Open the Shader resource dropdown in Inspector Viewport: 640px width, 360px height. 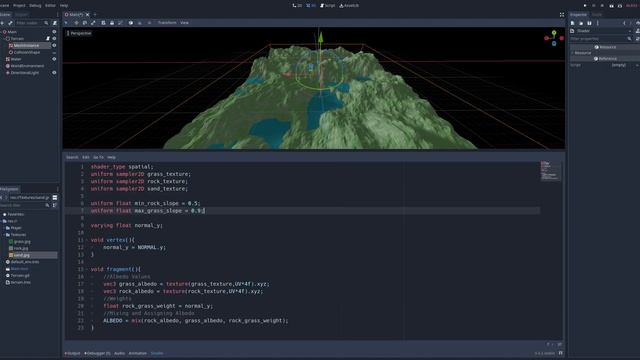[630, 31]
